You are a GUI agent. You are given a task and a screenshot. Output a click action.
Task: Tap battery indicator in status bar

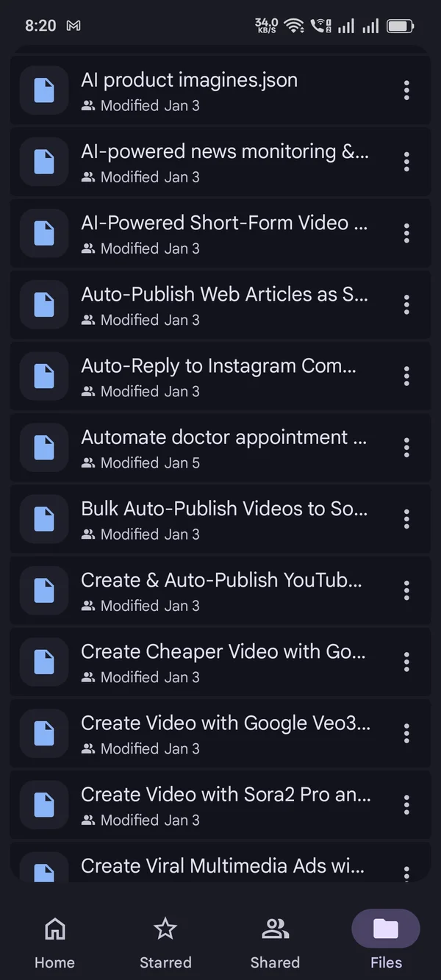click(x=401, y=26)
